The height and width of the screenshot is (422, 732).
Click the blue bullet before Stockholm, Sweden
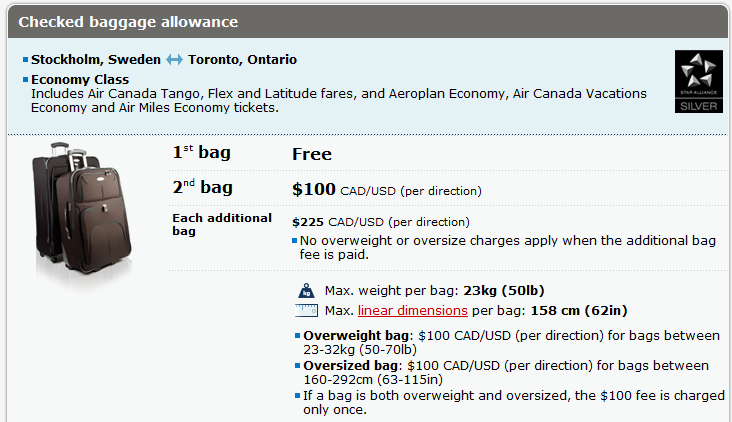click(x=25, y=60)
